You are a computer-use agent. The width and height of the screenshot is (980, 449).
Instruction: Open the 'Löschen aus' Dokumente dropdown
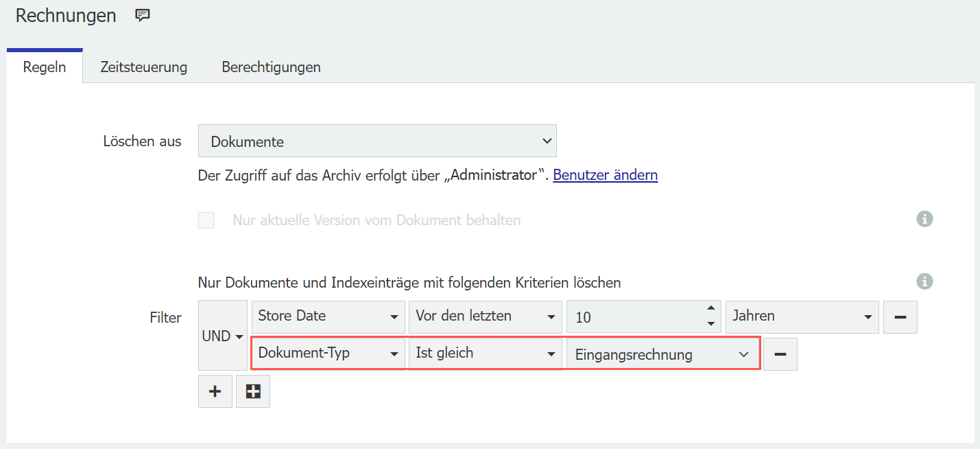(x=377, y=140)
